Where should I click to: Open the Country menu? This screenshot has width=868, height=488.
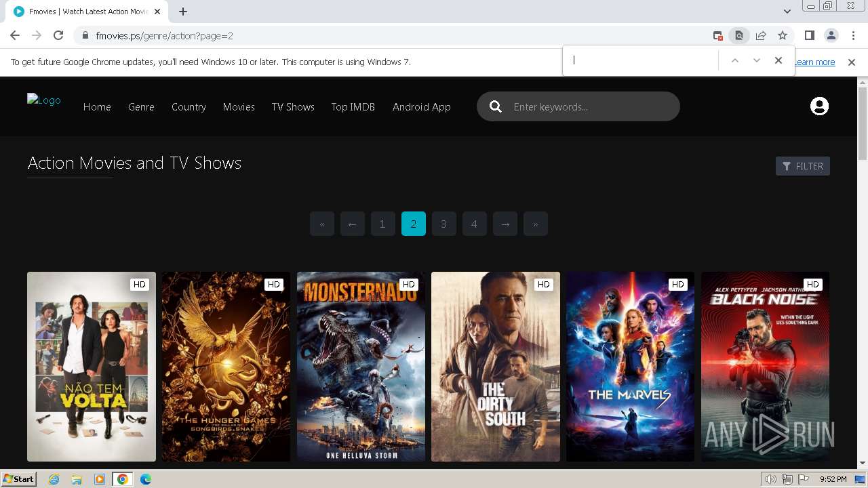pyautogui.click(x=189, y=106)
